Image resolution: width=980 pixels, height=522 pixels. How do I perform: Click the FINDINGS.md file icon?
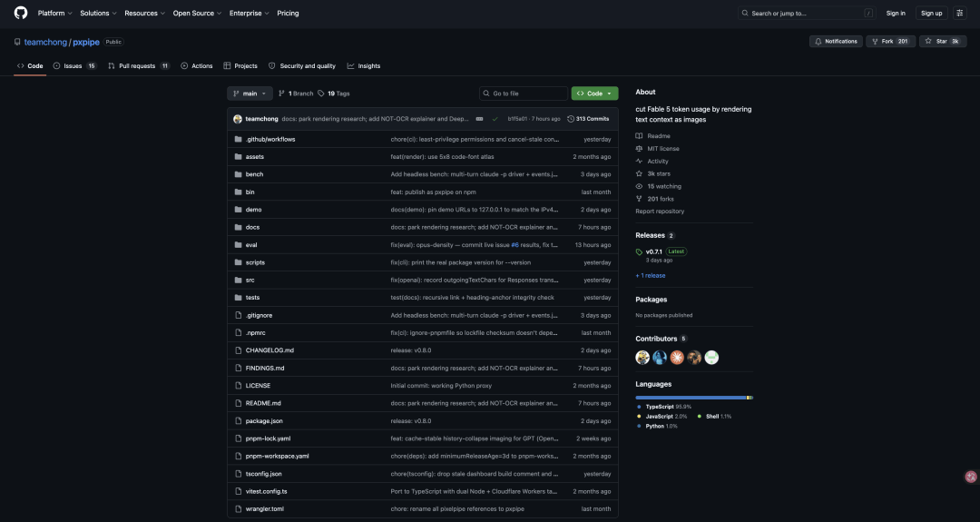click(238, 369)
